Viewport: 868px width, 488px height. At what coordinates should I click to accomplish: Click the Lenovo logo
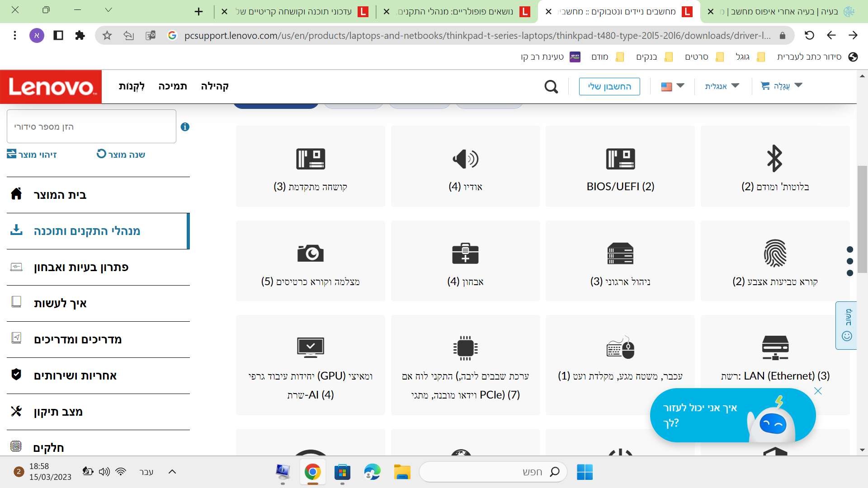click(x=51, y=87)
